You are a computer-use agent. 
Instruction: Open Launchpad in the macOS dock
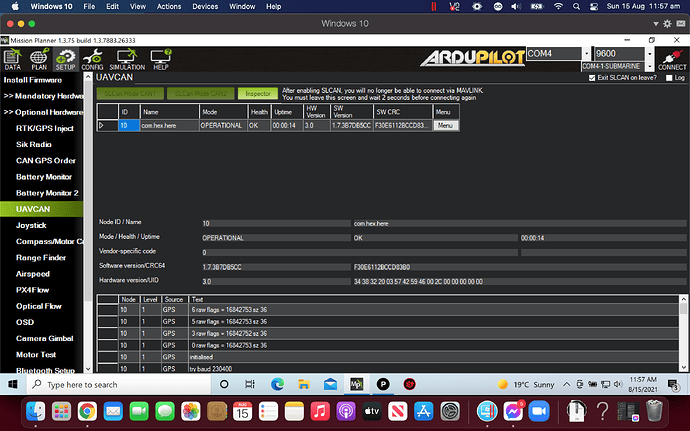click(62, 412)
